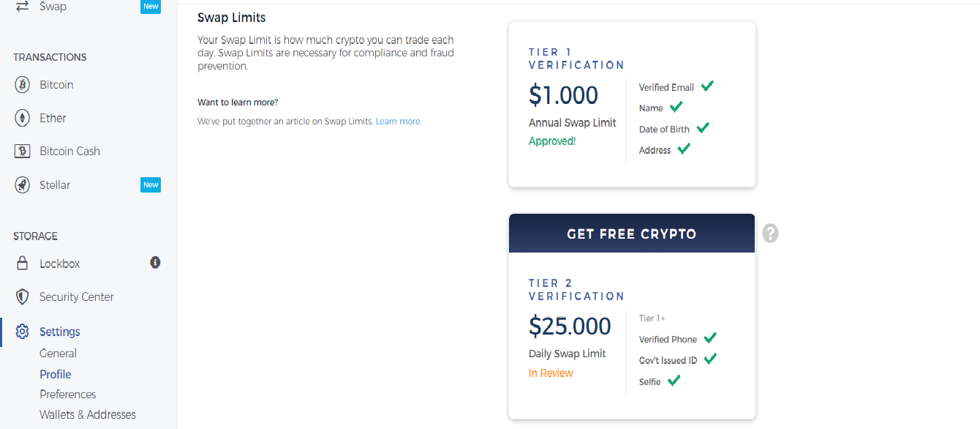Click the Learn more link
980x429 pixels.
pos(399,122)
